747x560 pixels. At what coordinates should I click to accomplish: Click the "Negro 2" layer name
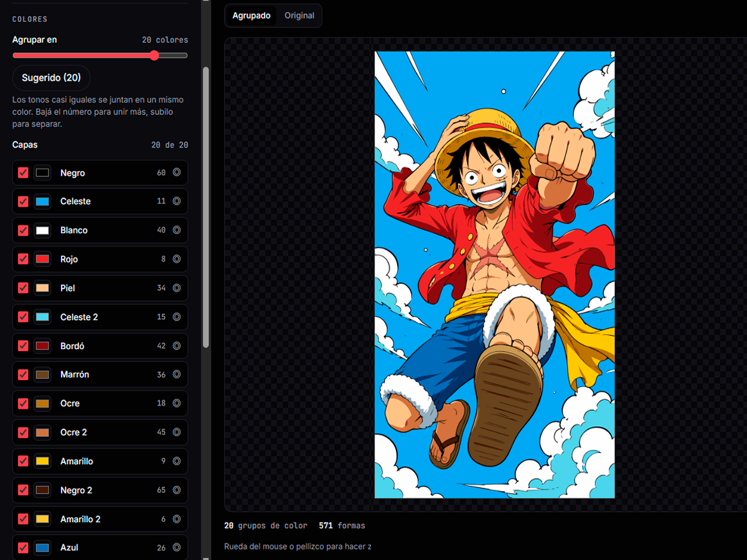pyautogui.click(x=76, y=490)
